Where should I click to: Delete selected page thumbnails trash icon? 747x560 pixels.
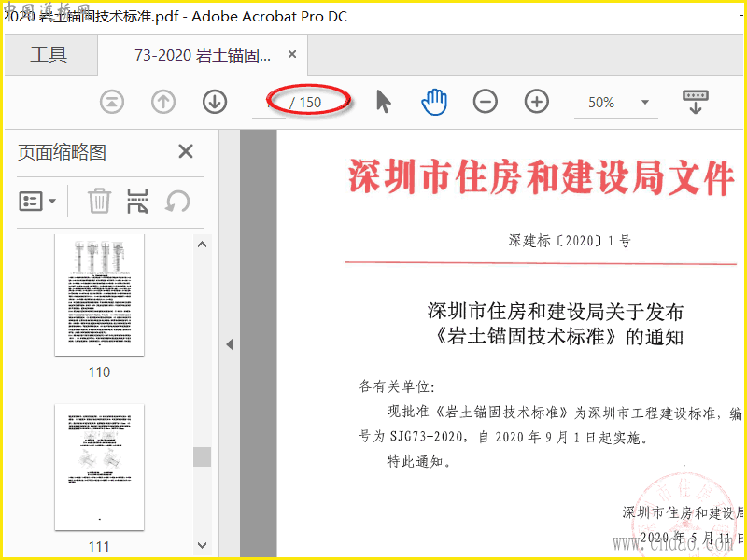pyautogui.click(x=100, y=201)
